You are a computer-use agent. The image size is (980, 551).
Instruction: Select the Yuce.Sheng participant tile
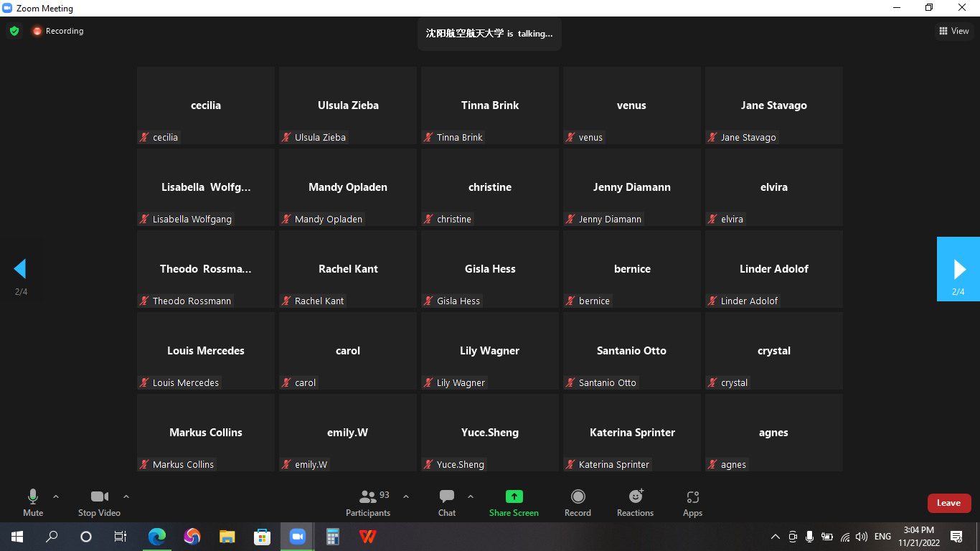pyautogui.click(x=490, y=433)
